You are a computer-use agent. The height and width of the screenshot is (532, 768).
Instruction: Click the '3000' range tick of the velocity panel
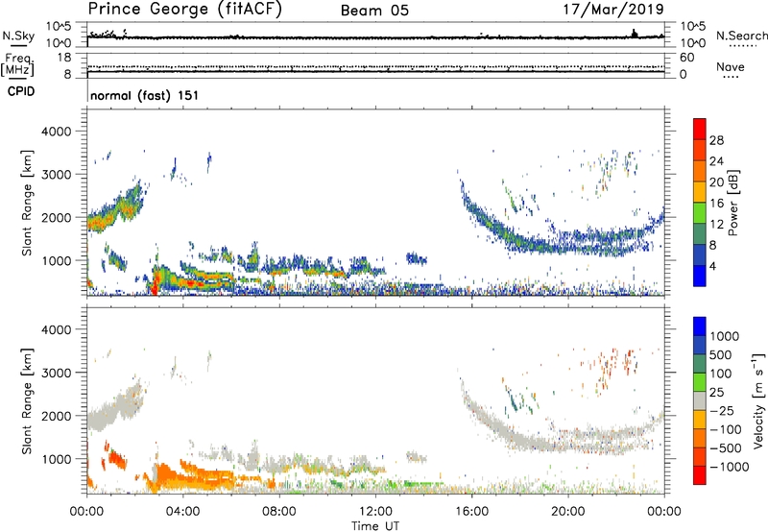tap(56, 373)
